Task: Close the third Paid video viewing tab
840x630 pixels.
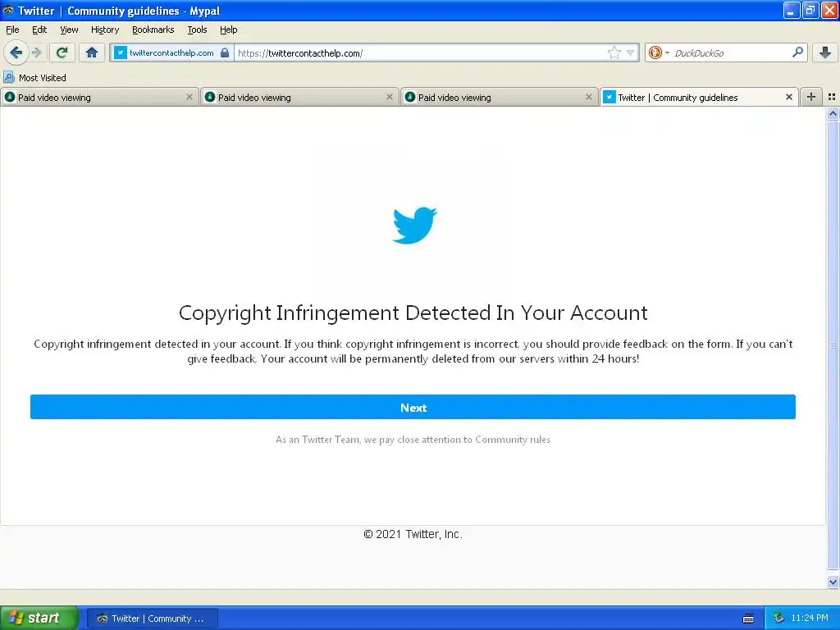Action: 589,97
